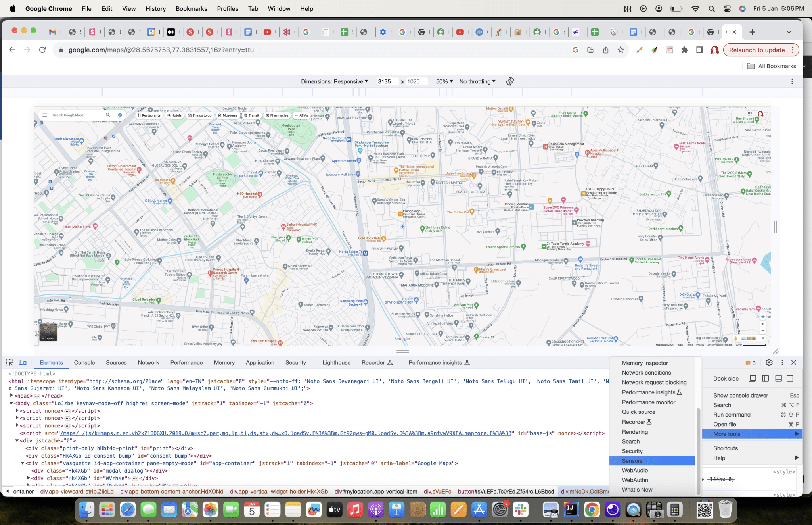Image resolution: width=812 pixels, height=525 pixels.
Task: Click Show console drawer menu item
Action: pos(752,395)
